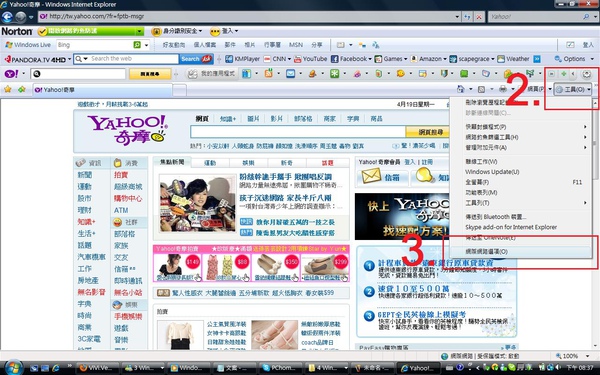The height and width of the screenshot is (375, 600).
Task: Click the Print icon in command bar
Action: (x=503, y=89)
